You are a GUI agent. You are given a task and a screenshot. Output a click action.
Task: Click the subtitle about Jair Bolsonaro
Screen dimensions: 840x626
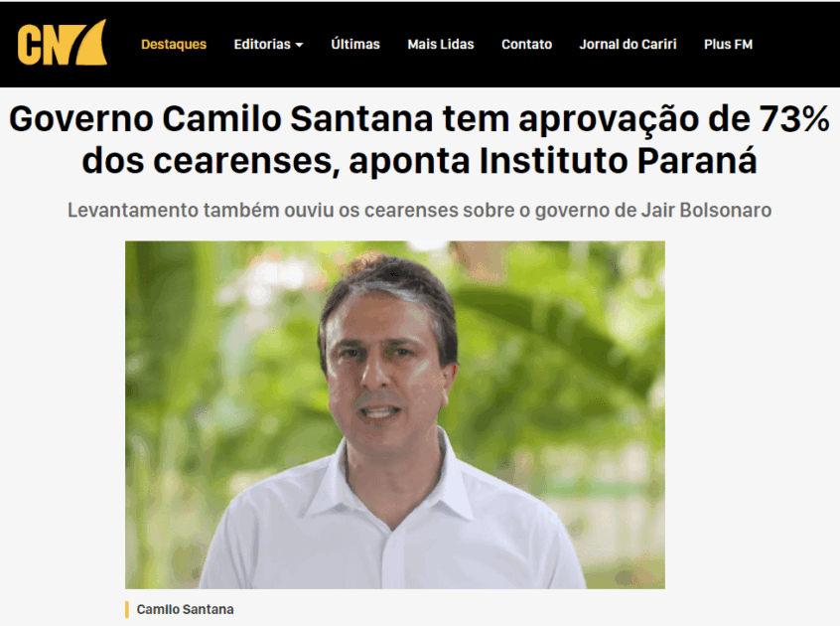(419, 210)
